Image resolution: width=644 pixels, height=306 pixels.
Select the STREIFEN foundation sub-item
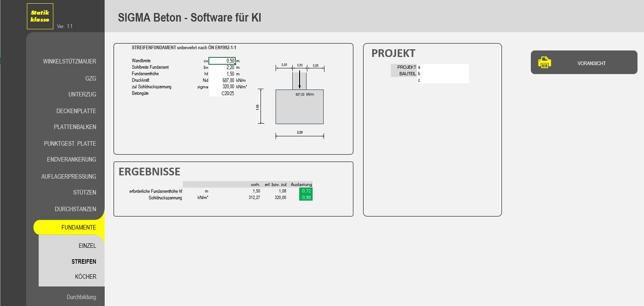[84, 262]
